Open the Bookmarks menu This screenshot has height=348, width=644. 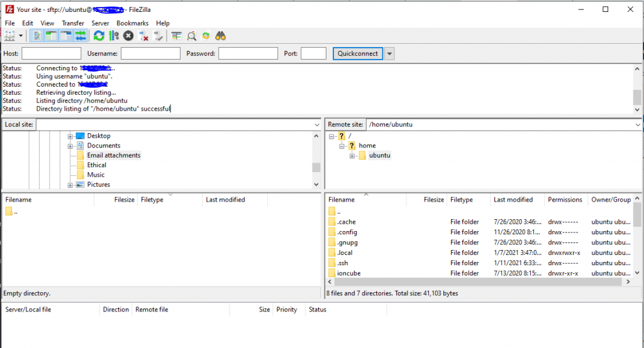[x=132, y=23]
